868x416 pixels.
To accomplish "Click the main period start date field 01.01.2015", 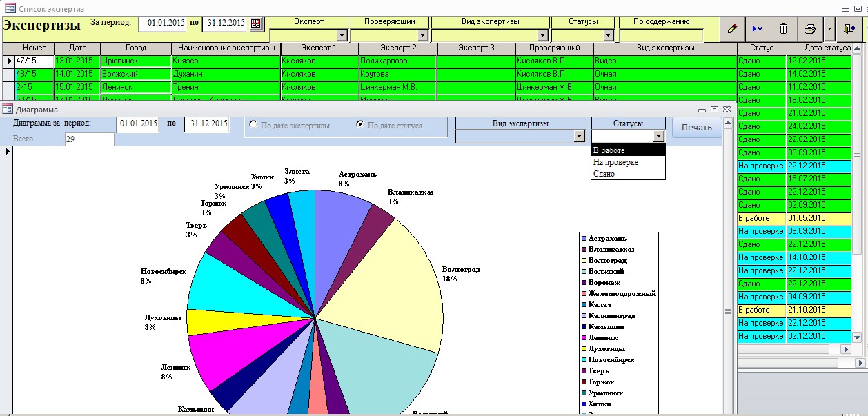I will coord(163,23).
